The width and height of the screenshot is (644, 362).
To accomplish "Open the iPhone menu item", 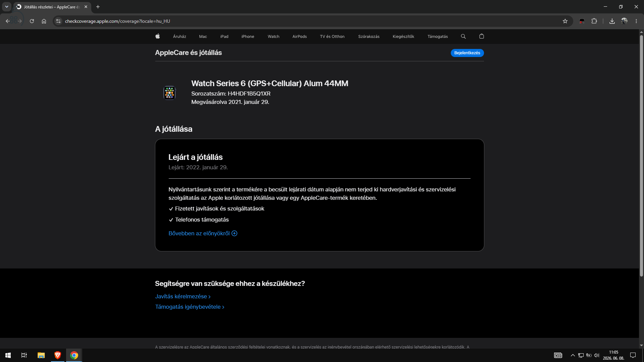I will [248, 37].
